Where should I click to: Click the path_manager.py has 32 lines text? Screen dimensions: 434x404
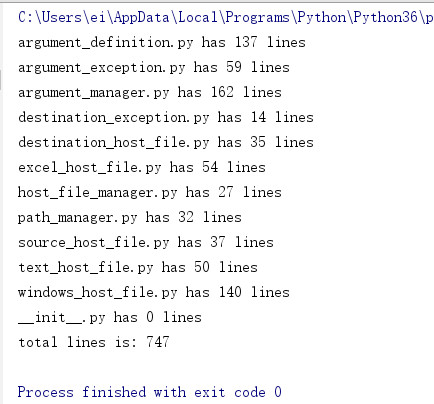[130, 217]
